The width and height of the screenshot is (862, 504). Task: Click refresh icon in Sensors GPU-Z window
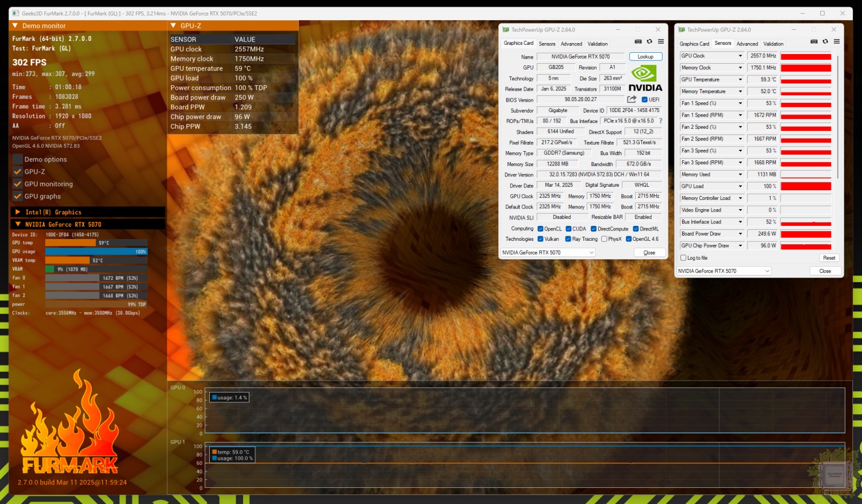[825, 41]
